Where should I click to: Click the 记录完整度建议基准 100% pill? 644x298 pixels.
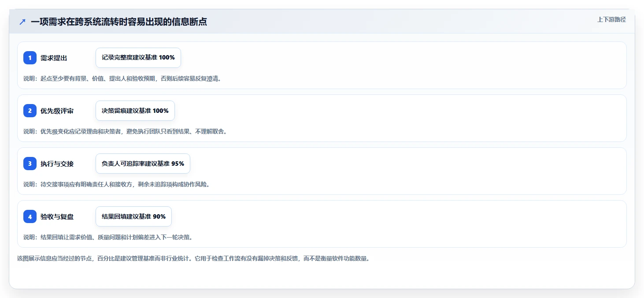[x=138, y=58]
